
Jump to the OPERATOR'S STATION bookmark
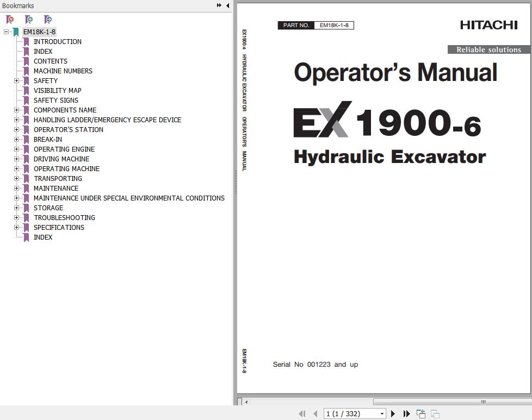coord(68,130)
